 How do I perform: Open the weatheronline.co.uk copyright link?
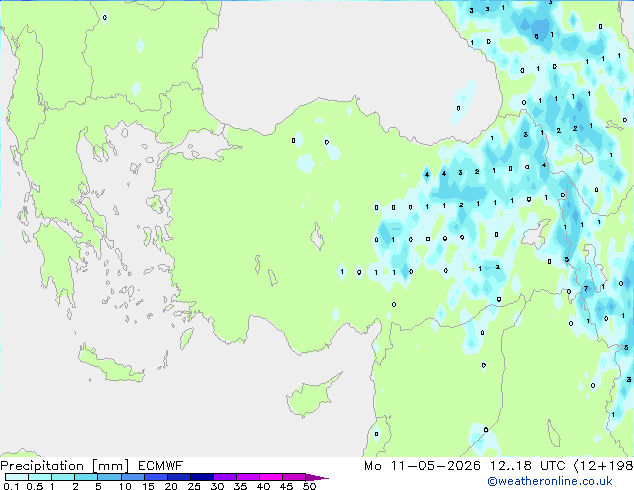point(549,481)
